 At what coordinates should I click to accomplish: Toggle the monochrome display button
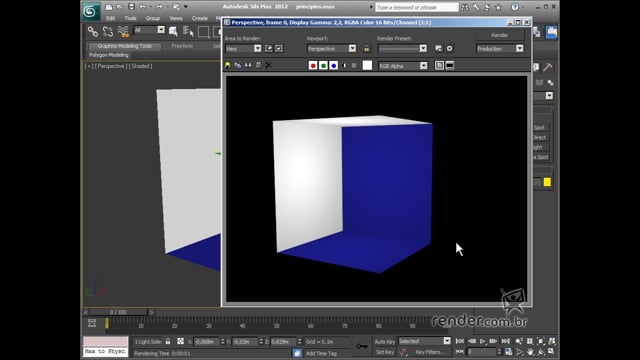coord(354,65)
